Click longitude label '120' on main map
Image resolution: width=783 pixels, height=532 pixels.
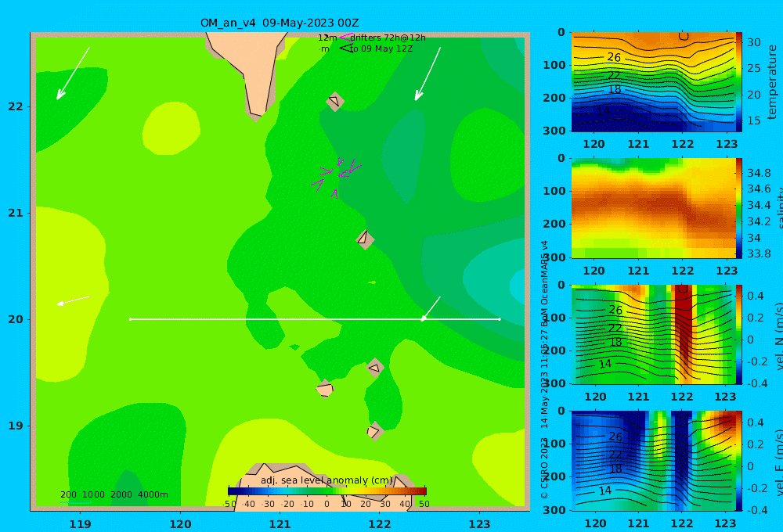(x=180, y=524)
